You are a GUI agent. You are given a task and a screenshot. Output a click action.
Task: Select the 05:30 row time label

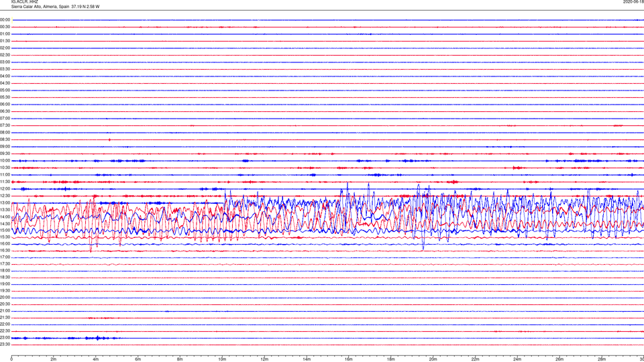pyautogui.click(x=5, y=97)
